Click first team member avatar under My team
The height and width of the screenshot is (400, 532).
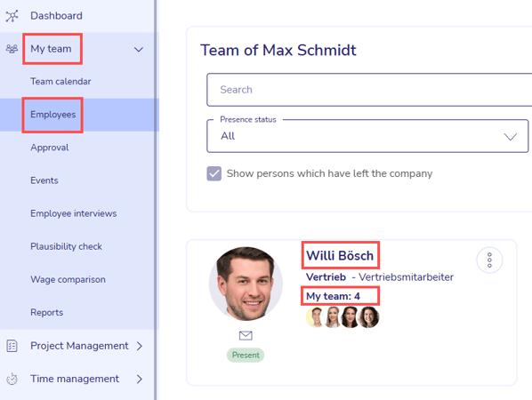click(315, 317)
